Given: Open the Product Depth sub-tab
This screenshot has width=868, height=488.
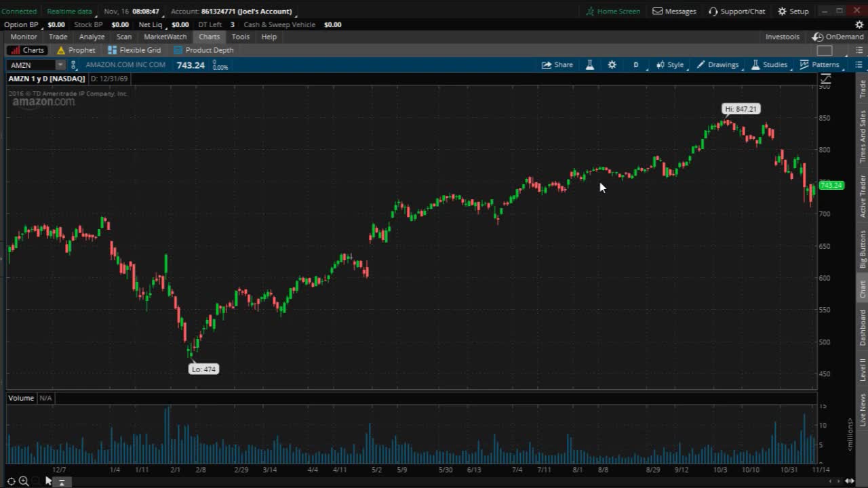Looking at the screenshot, I should coord(203,50).
